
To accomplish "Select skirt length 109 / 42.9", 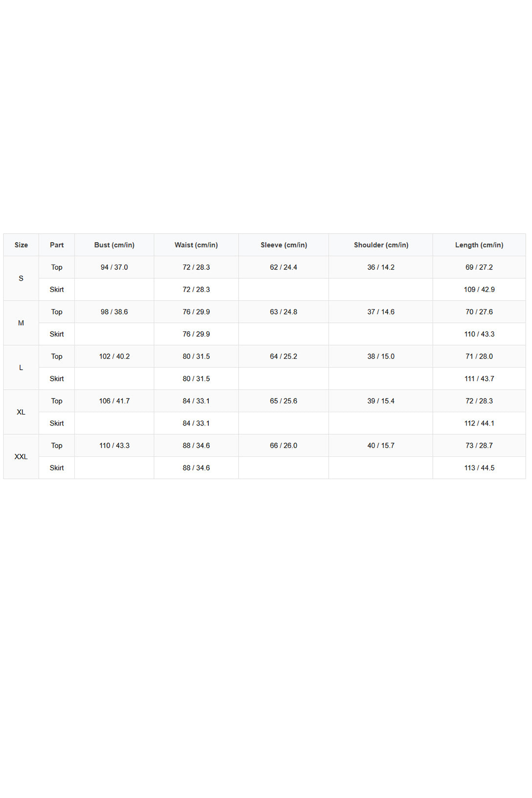I will [x=479, y=289].
